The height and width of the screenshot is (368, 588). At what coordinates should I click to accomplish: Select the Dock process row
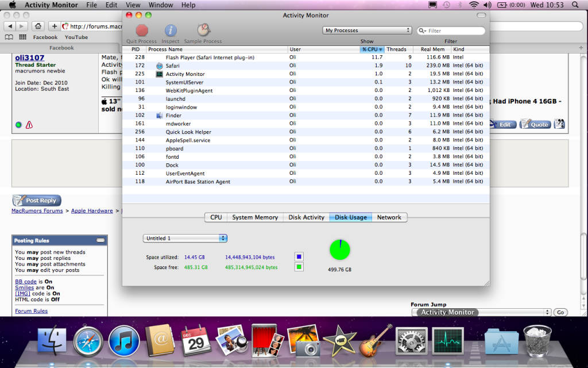pos(305,165)
